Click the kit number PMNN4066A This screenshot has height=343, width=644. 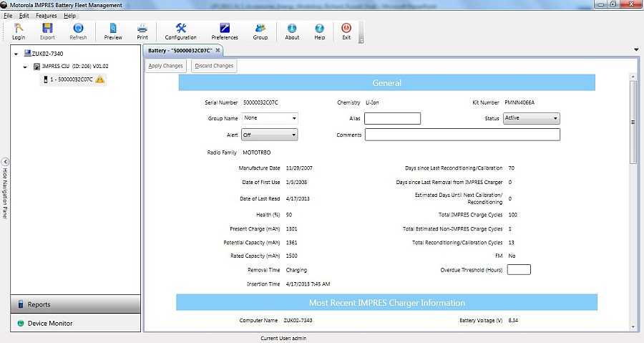519,102
